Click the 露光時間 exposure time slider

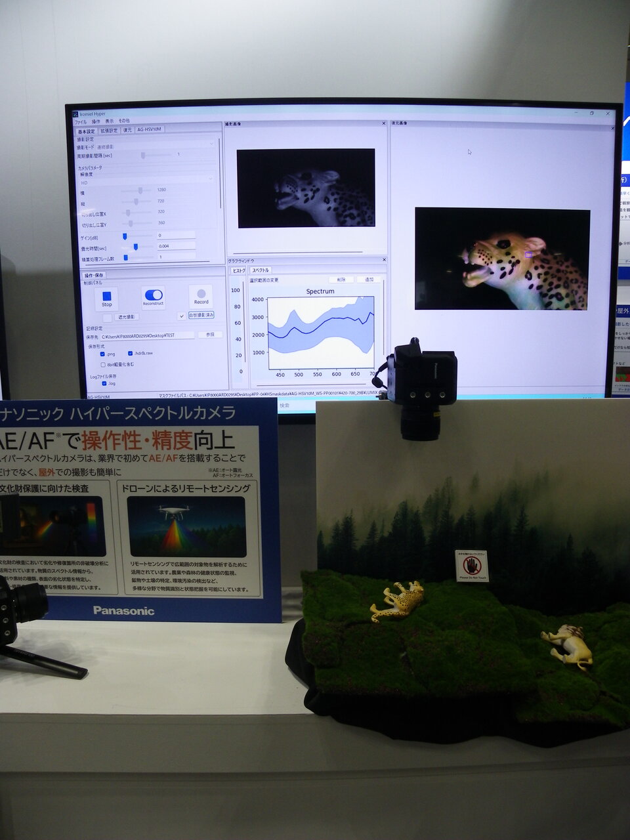coord(135,247)
